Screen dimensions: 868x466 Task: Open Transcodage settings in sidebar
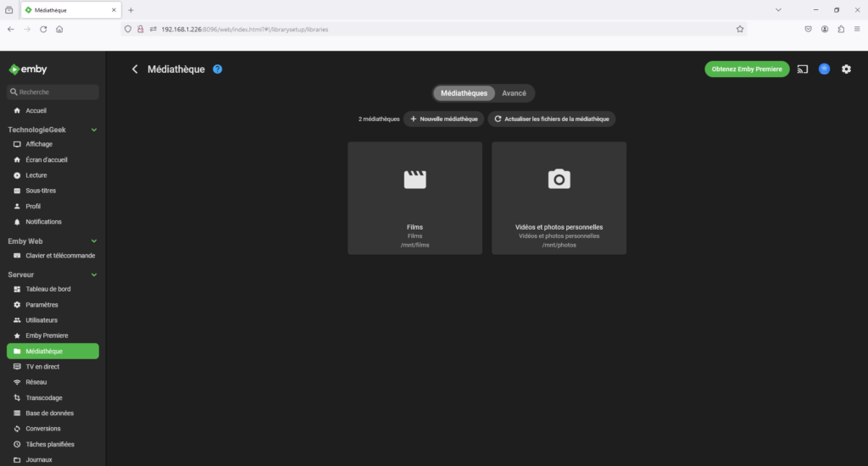point(43,397)
